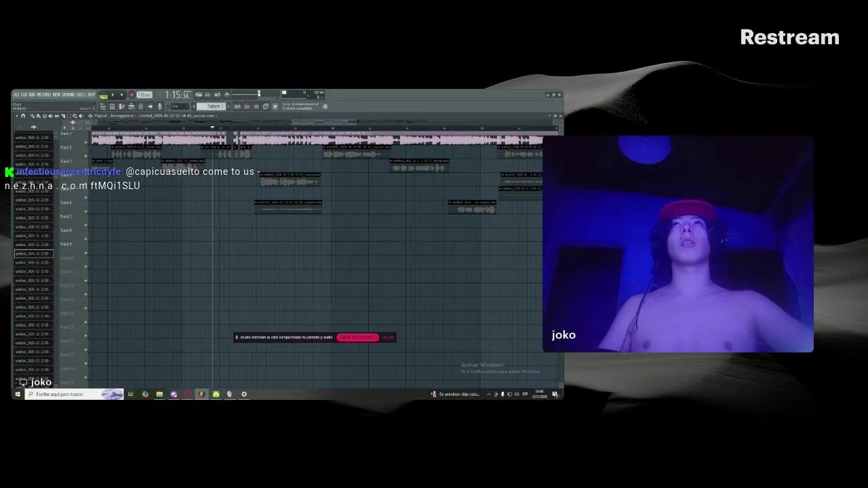
Task: Select the Select tool in playlist toolbar
Action: click(69, 116)
